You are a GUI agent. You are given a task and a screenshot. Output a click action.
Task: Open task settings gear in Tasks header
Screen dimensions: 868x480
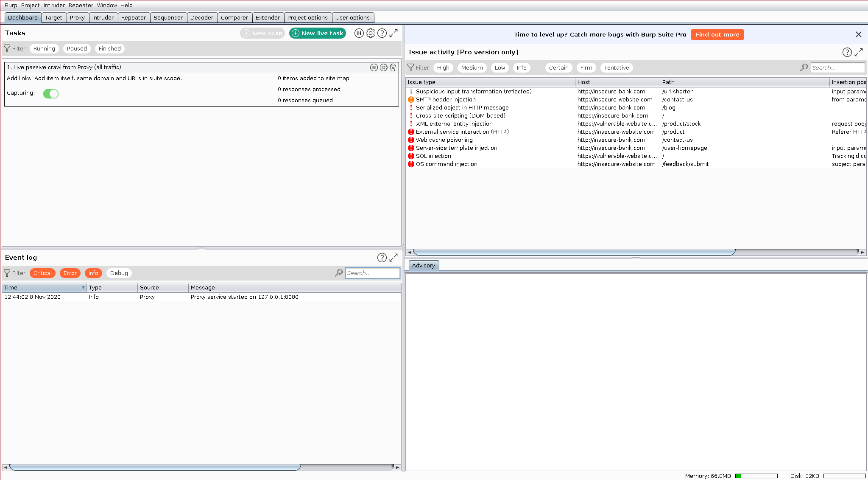pos(371,33)
